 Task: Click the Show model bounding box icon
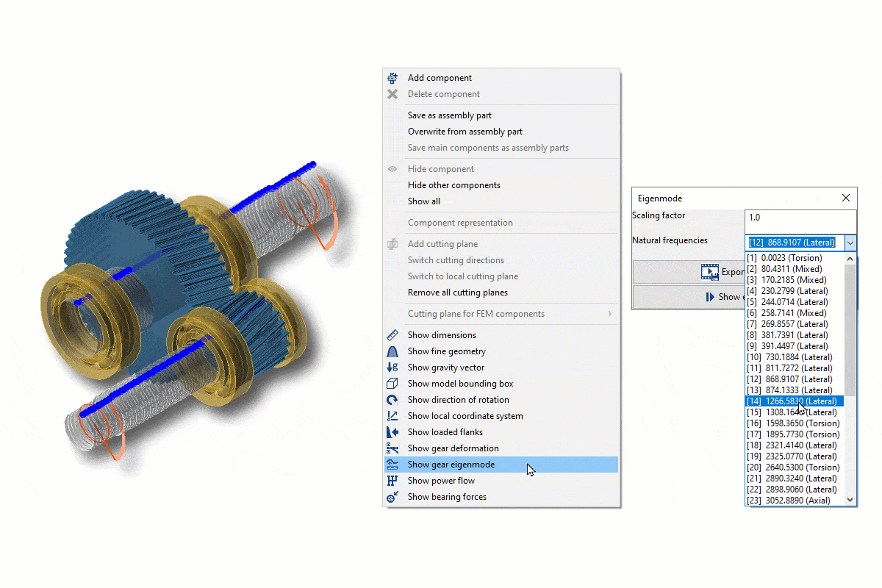tap(392, 384)
